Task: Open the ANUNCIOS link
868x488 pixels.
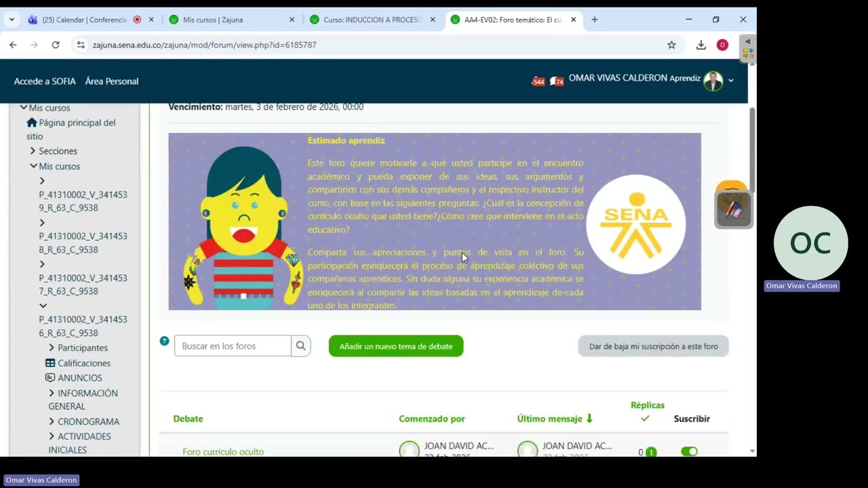Action: coord(80,378)
